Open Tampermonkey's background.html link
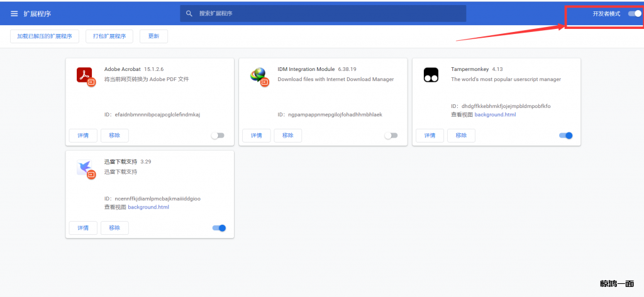This screenshot has width=644, height=297. pyautogui.click(x=495, y=115)
